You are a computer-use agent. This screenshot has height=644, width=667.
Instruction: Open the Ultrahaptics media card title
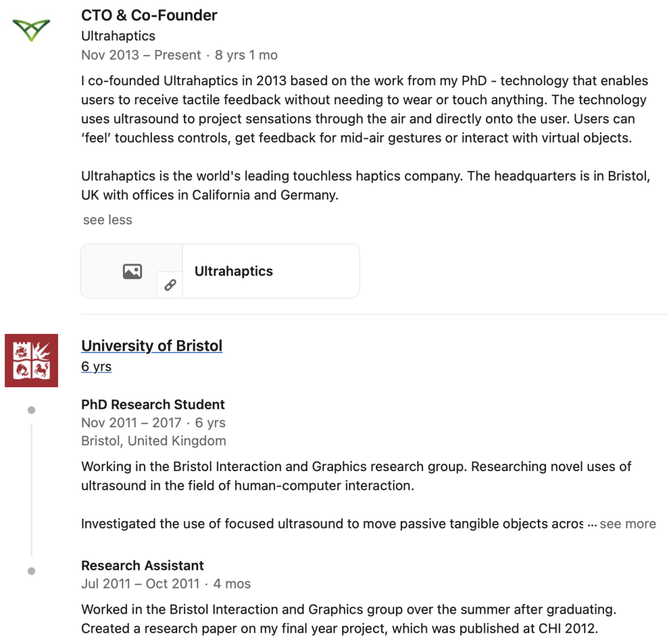[233, 271]
